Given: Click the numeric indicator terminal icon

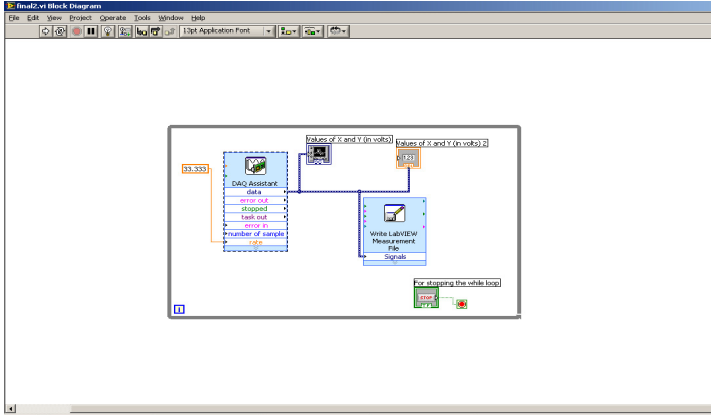Looking at the screenshot, I should [408, 158].
